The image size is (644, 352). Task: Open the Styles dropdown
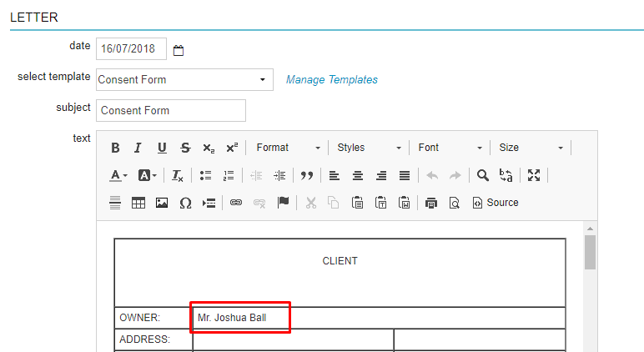point(369,148)
